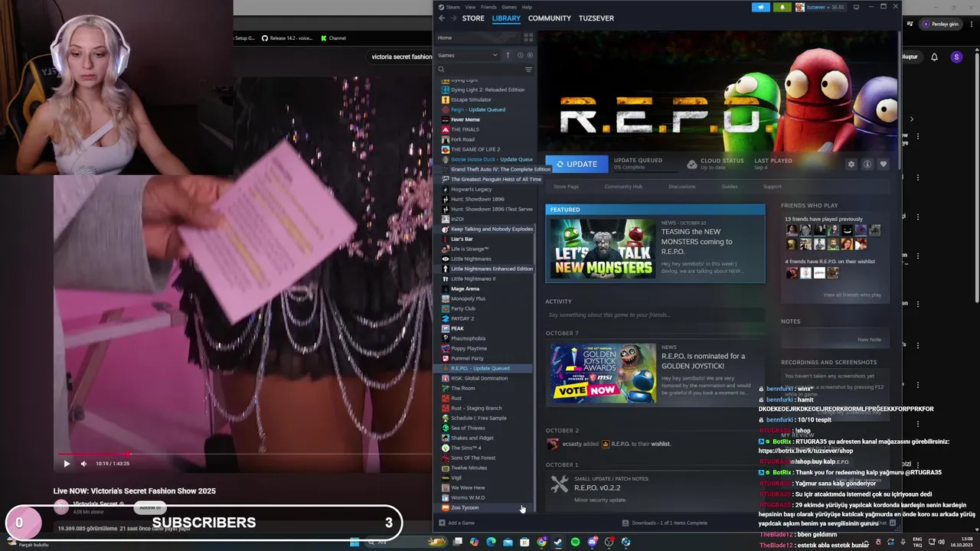Click the Add a Game plus icon
Viewport: 980px width, 551px height.
(x=442, y=523)
